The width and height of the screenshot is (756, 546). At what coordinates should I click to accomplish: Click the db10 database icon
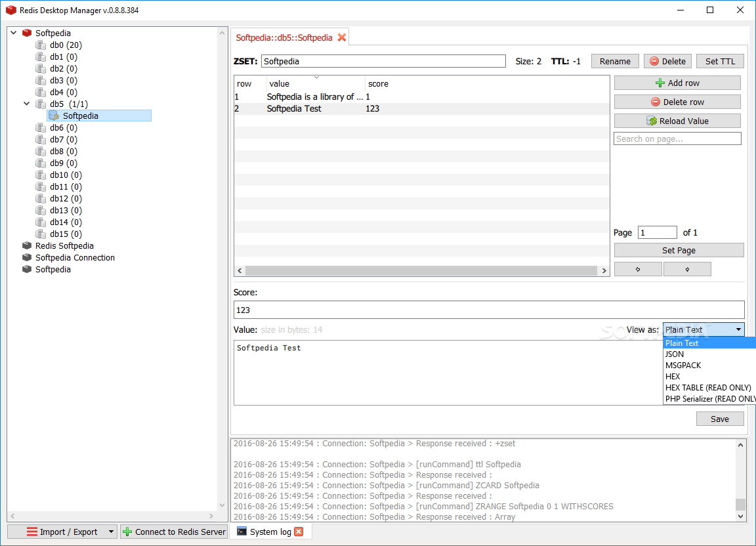pos(41,175)
